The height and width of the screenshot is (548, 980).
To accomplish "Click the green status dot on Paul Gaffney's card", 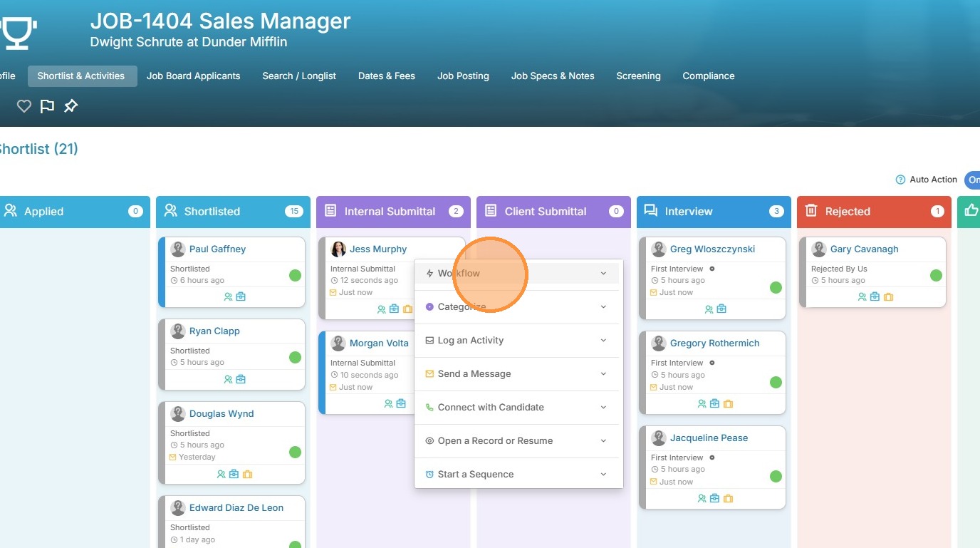I will (x=295, y=276).
